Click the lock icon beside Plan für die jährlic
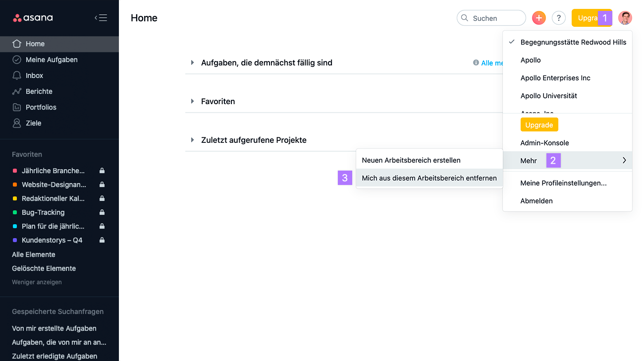This screenshot has height=361, width=644. [x=102, y=226]
